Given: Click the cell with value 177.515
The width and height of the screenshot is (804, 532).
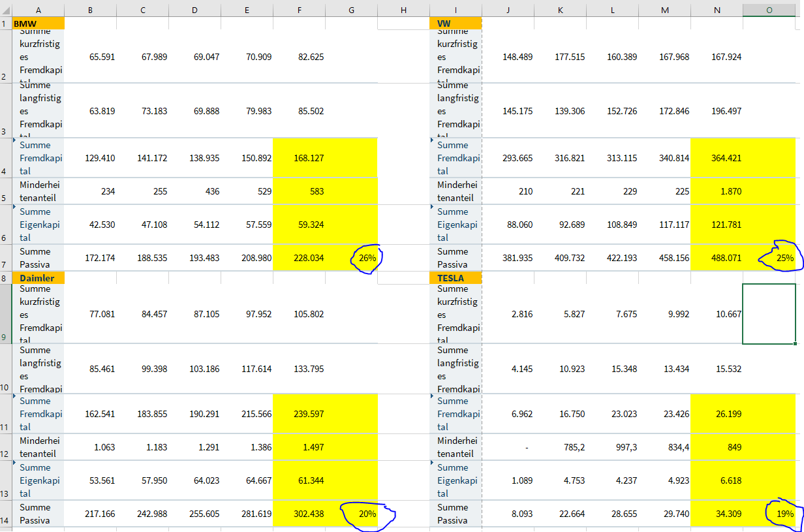Looking at the screenshot, I should pos(560,57).
